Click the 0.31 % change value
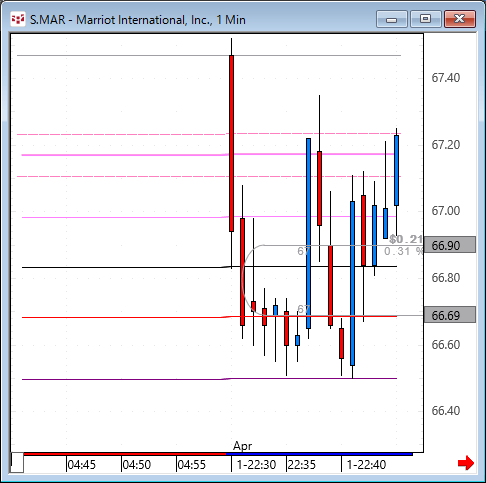The width and height of the screenshot is (486, 483). [403, 251]
